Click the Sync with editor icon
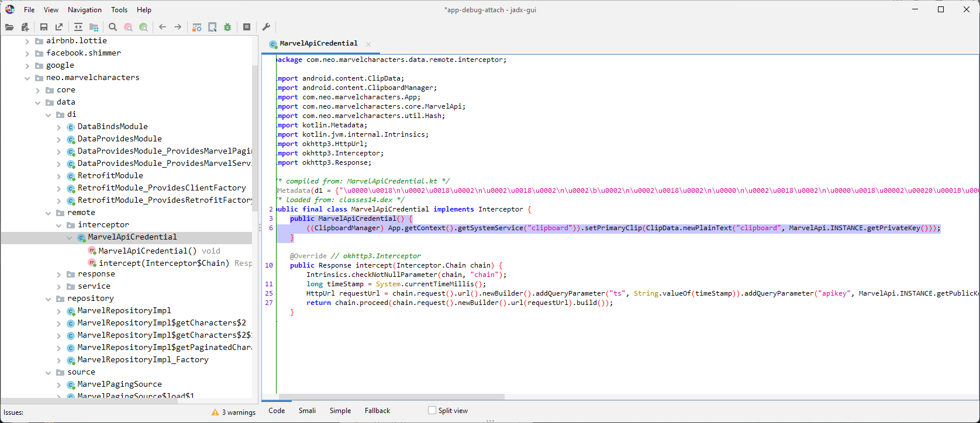This screenshot has width=980, height=423. pos(78,27)
